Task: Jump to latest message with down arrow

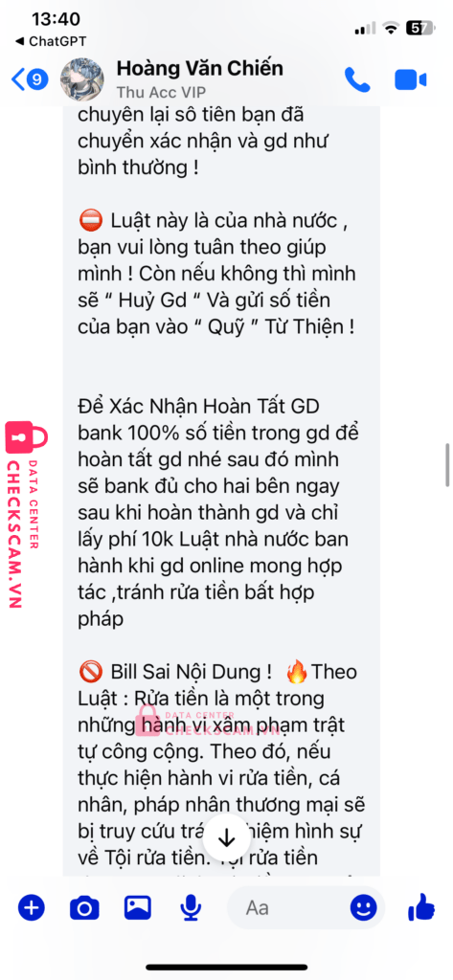Action: [x=226, y=838]
